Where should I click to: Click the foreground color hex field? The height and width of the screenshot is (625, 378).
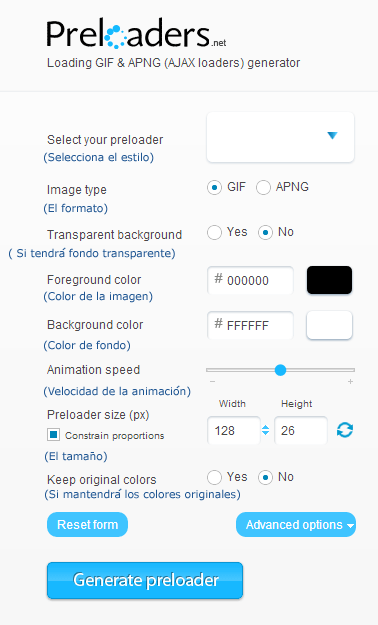(x=250, y=281)
